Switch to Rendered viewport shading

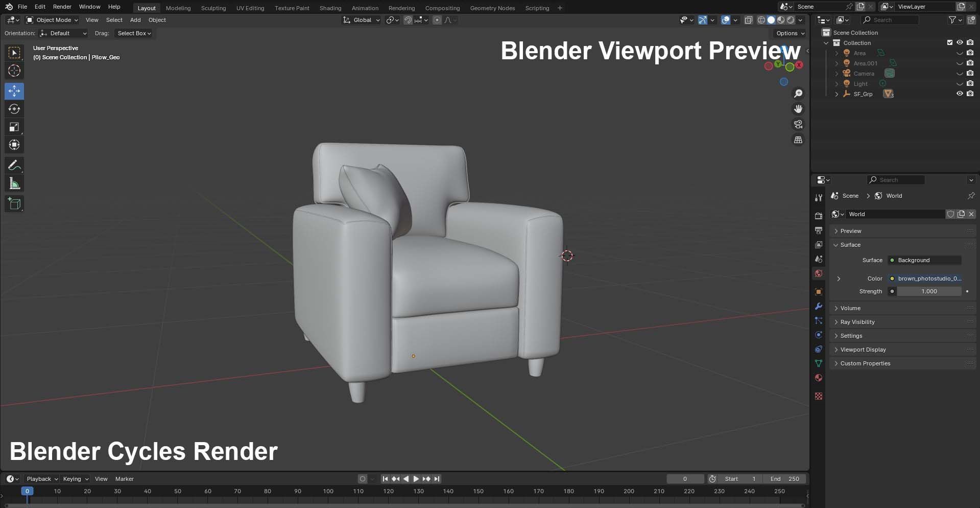coord(791,20)
